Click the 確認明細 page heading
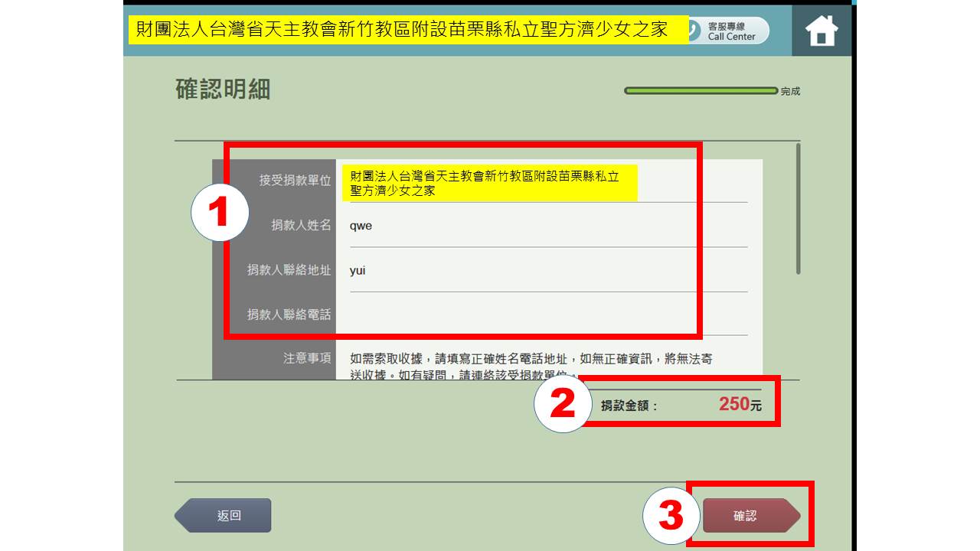The image size is (980, 551). pos(223,90)
